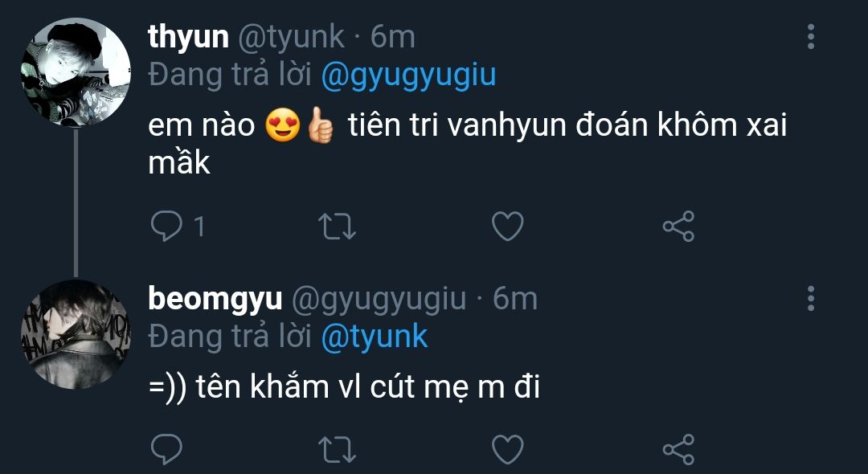
Task: Share beomgyu's tweet
Action: click(x=678, y=449)
